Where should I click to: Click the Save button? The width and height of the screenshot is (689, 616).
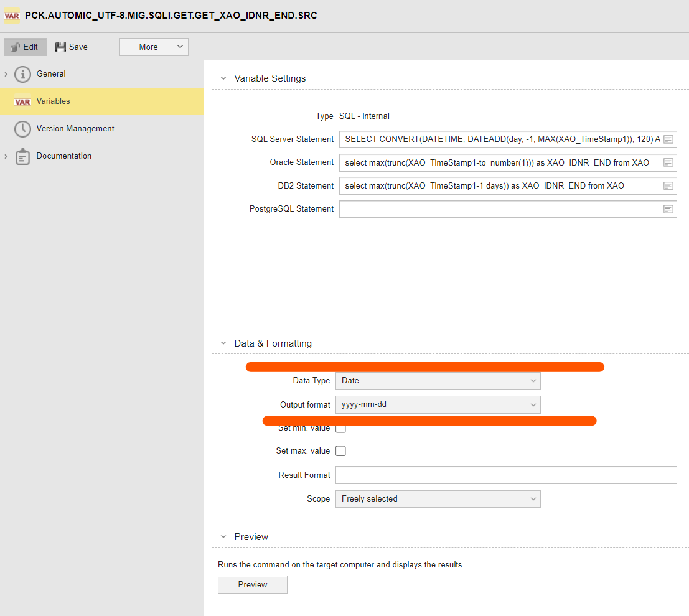[x=72, y=47]
